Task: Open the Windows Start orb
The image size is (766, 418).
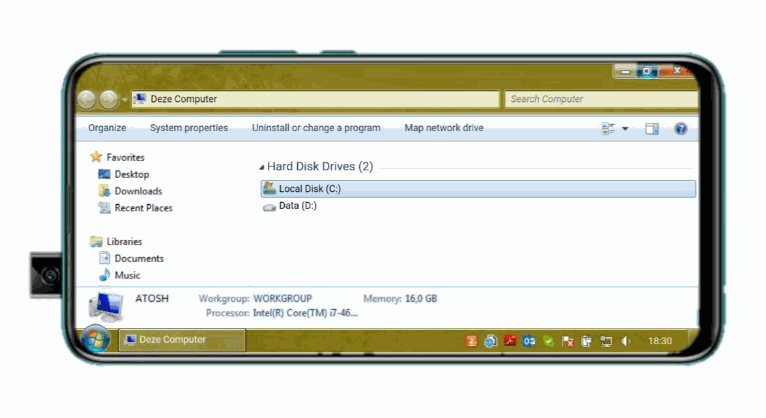Action: (x=95, y=339)
